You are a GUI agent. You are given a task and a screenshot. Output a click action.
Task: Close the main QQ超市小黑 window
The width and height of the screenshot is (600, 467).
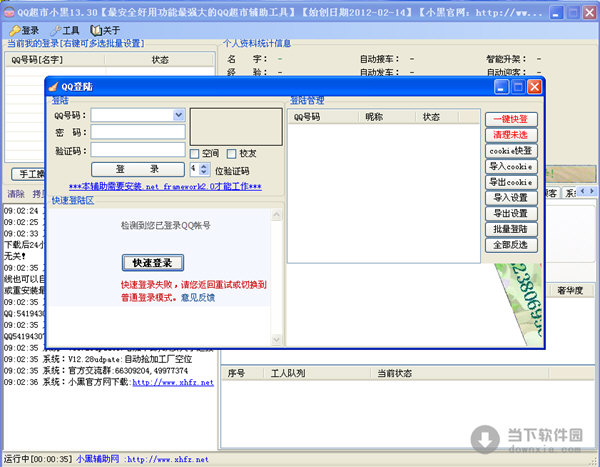tap(590, 13)
